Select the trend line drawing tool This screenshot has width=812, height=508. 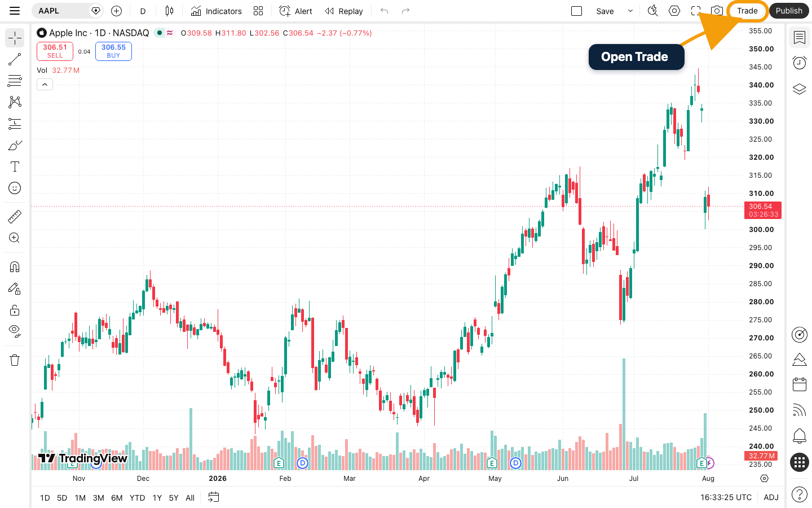pos(15,59)
